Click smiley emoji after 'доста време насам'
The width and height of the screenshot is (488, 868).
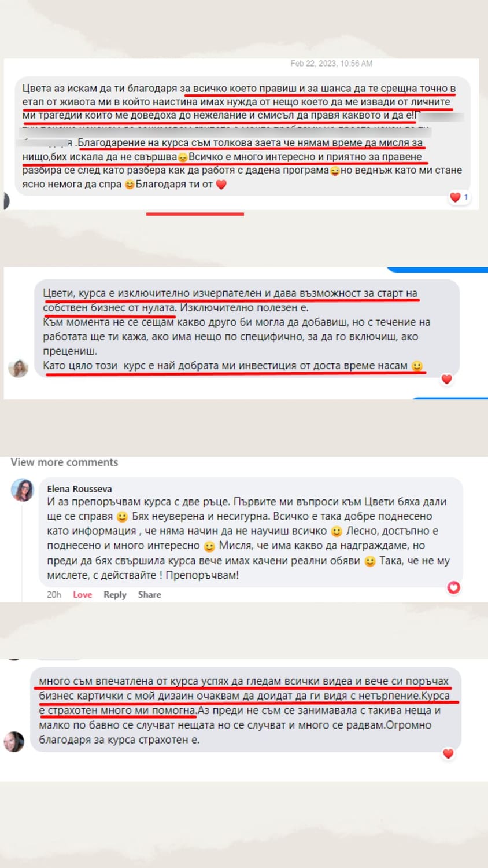click(417, 366)
